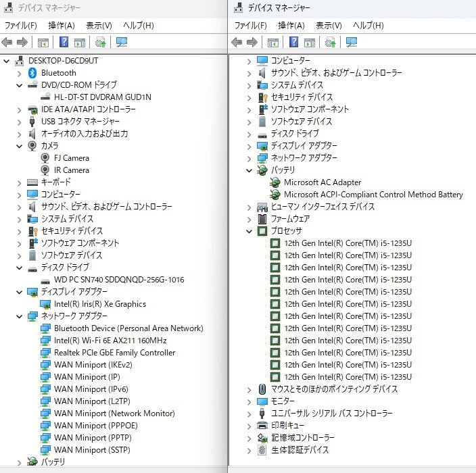Click Back arrow in right window toolbar
476x473 pixels.
[x=237, y=42]
